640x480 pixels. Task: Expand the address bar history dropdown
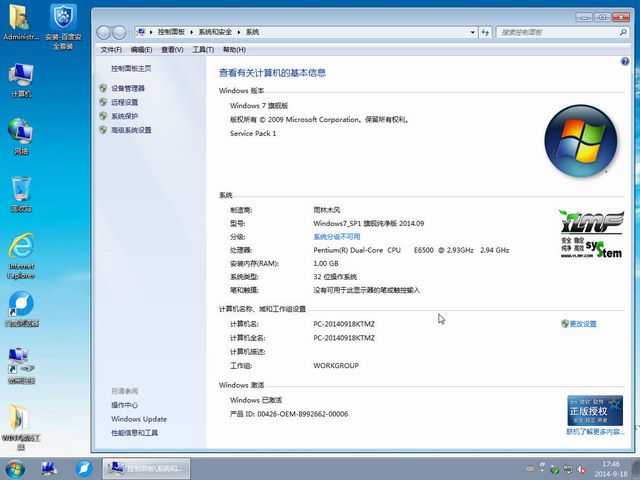click(x=472, y=32)
